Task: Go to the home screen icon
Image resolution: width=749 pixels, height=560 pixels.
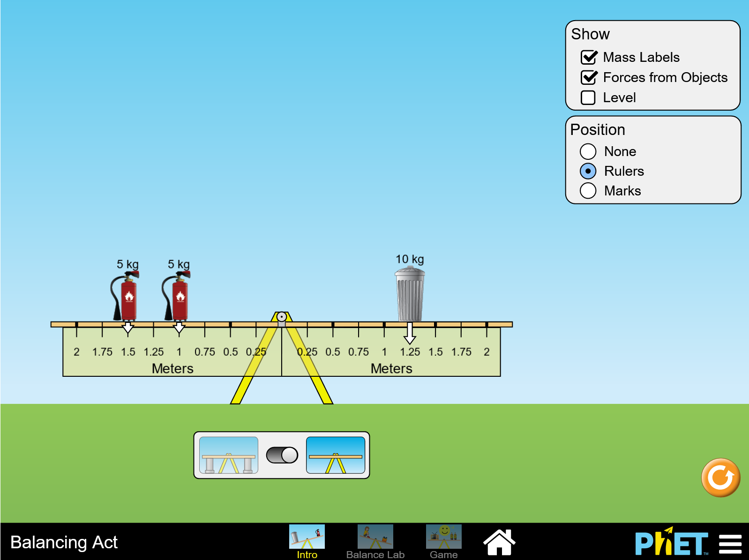Action: (x=499, y=542)
